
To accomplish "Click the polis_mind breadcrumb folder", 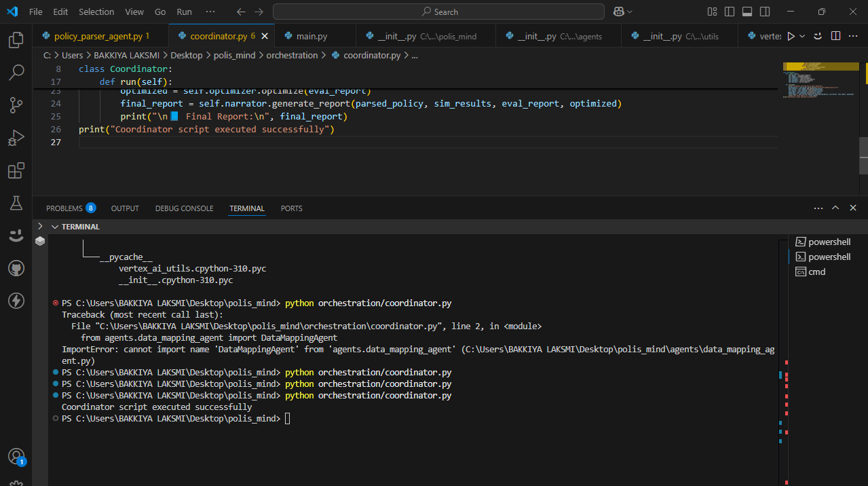I will click(234, 55).
